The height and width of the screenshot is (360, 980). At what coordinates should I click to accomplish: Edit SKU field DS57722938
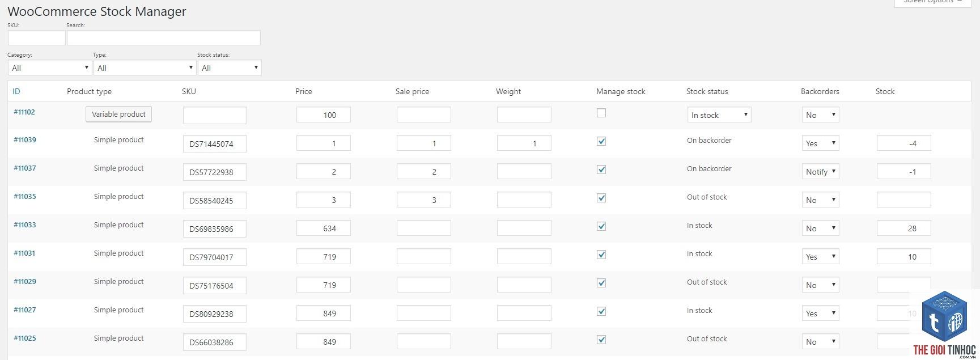click(x=215, y=172)
